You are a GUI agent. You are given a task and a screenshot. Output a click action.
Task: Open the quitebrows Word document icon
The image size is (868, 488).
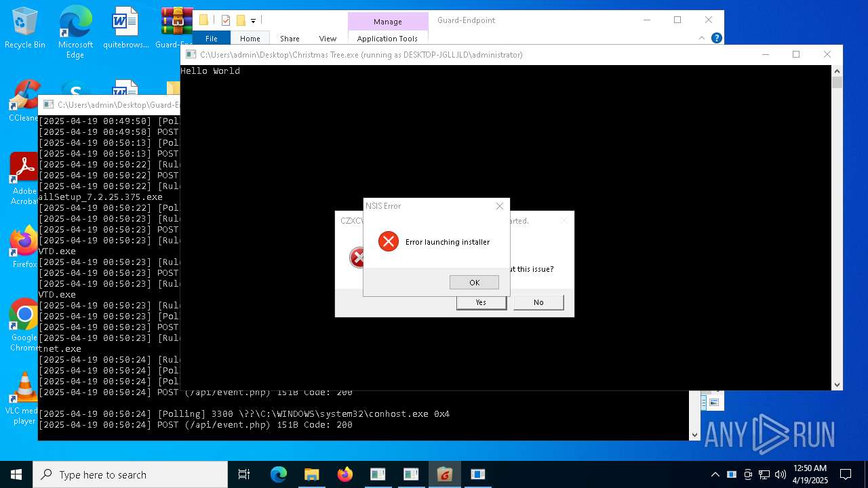pyautogui.click(x=125, y=27)
